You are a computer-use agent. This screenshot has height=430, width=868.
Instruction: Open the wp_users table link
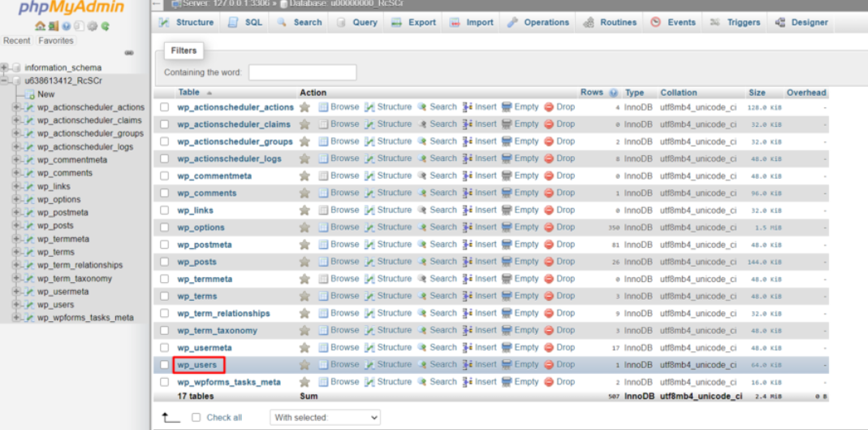(197, 365)
